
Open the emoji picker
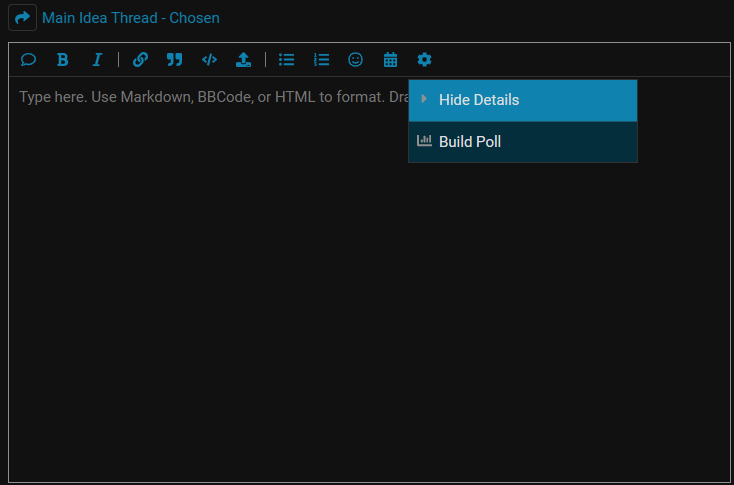coord(355,60)
